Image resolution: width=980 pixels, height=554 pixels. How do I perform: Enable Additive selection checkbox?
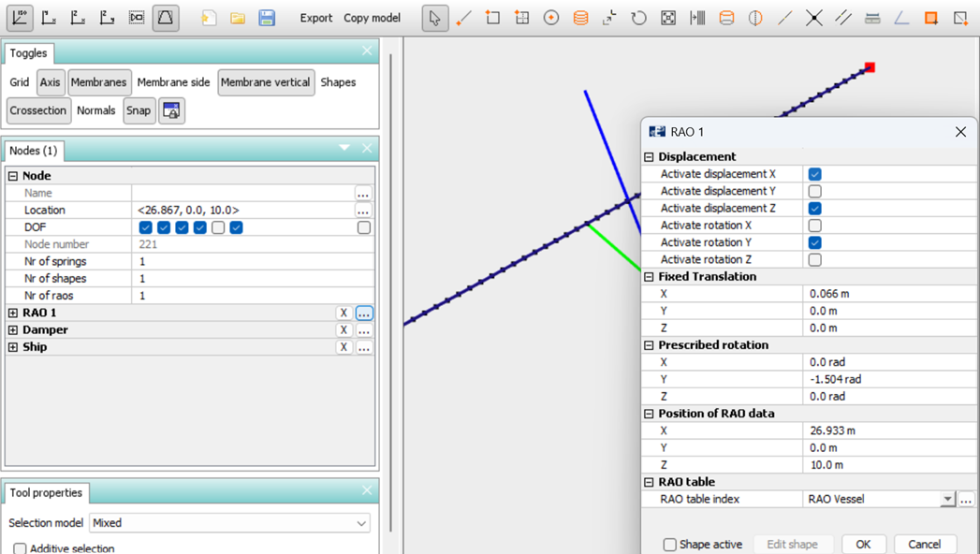coord(20,548)
